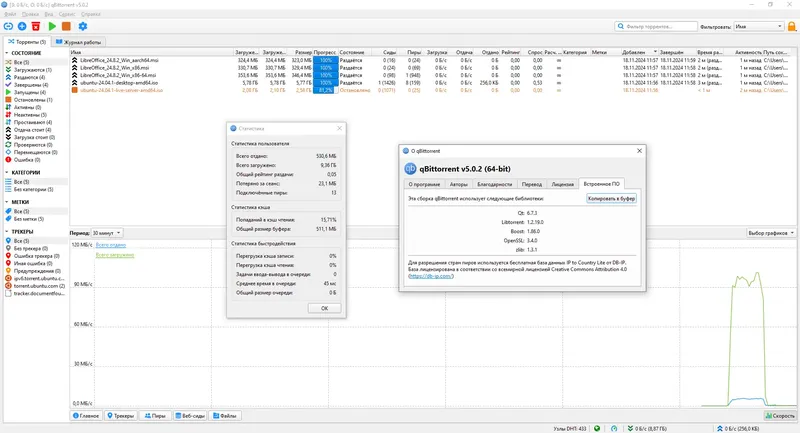Open the Сервис menu
The width and height of the screenshot is (800, 433).
tap(67, 14)
